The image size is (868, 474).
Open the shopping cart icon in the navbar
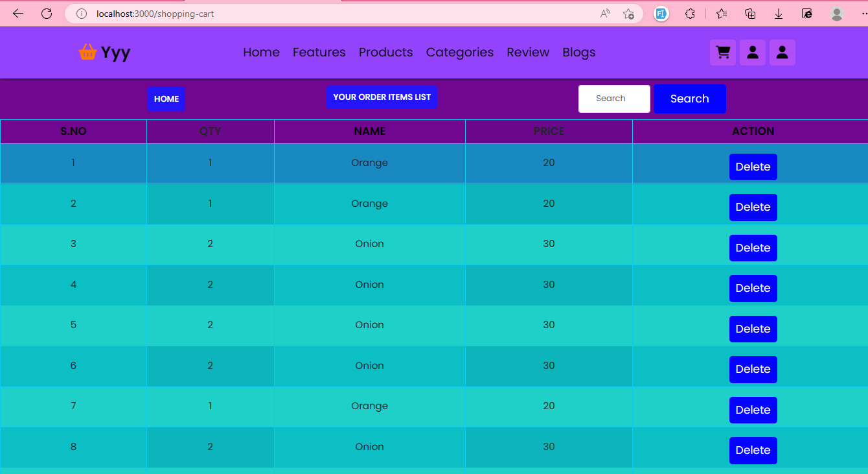pos(723,53)
